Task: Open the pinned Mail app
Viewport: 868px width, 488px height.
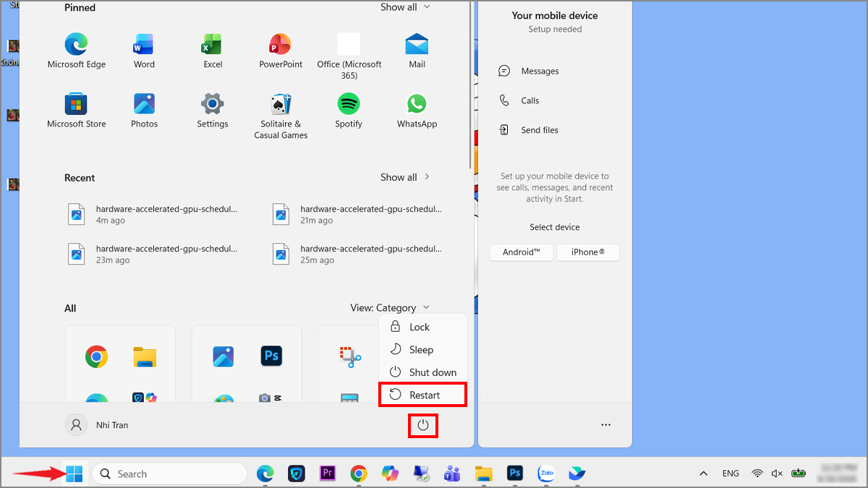Action: coord(417,51)
